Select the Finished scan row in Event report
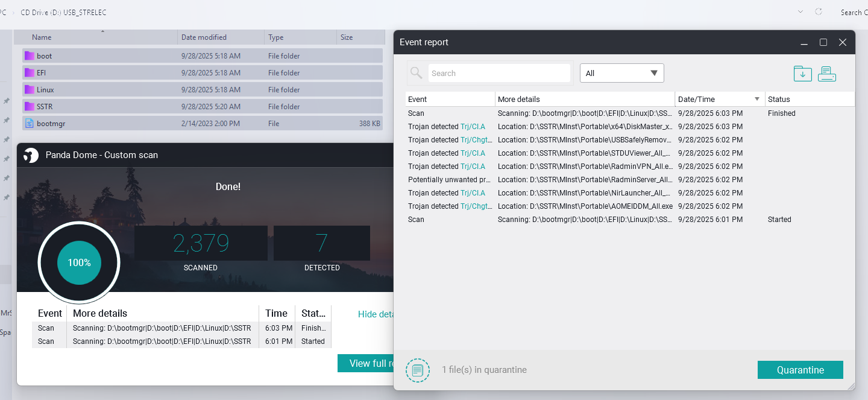This screenshot has width=868, height=400. click(630, 113)
